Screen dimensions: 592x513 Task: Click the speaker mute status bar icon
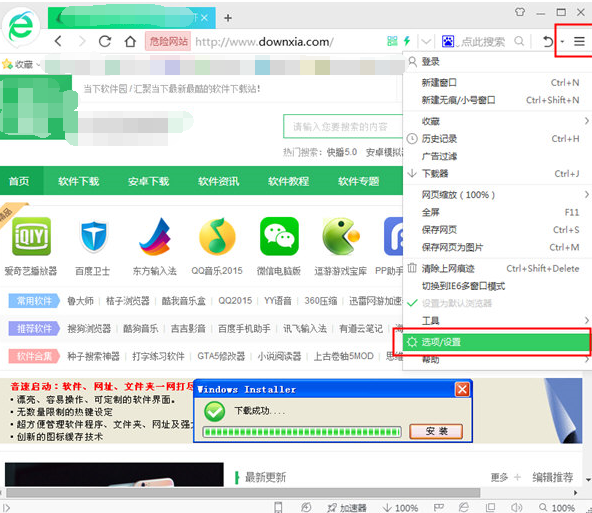(x=516, y=508)
